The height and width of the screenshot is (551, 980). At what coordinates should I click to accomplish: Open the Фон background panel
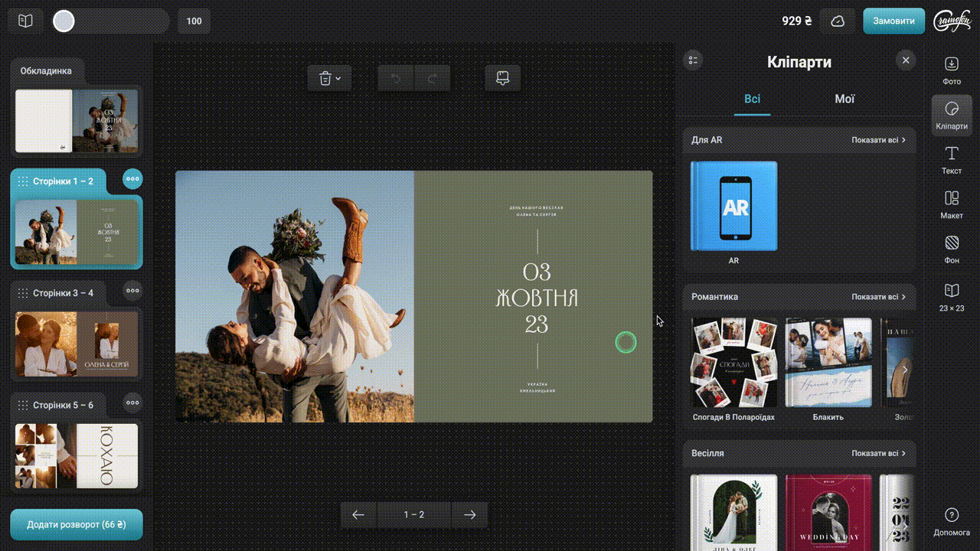tap(951, 249)
